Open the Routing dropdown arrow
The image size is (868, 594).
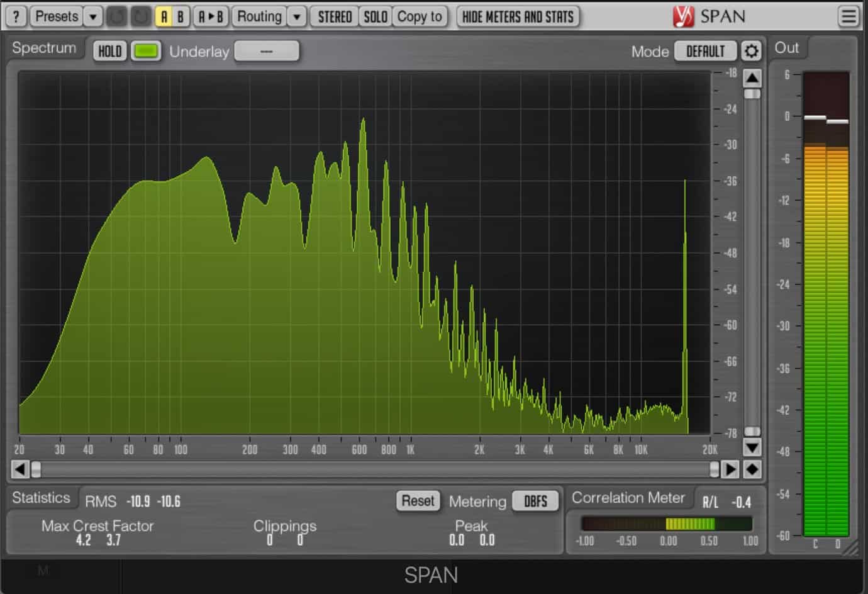coord(296,16)
